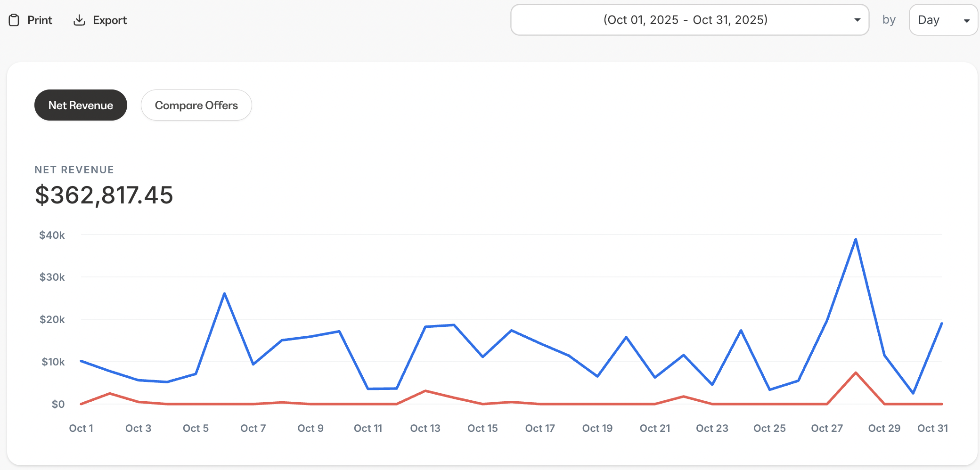Screen dimensions: 980x470
Task: Click the Oct 15 axis label
Action: click(x=482, y=428)
